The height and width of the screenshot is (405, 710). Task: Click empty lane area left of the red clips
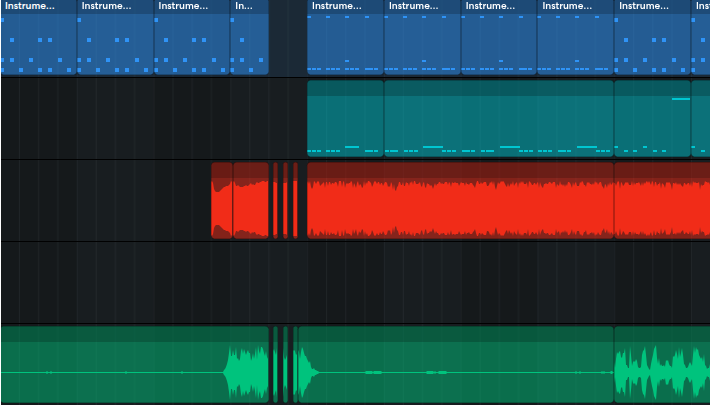tap(100, 200)
